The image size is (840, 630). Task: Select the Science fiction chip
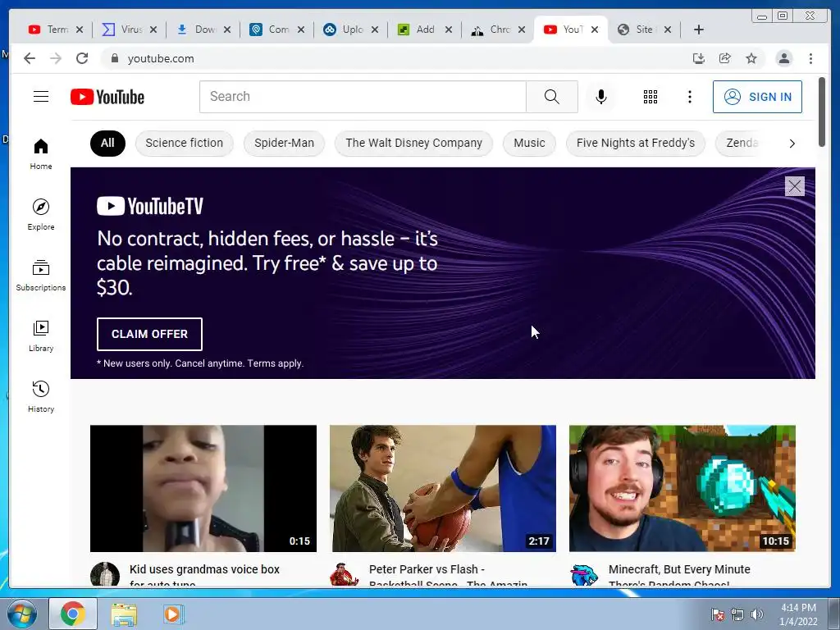click(x=185, y=143)
